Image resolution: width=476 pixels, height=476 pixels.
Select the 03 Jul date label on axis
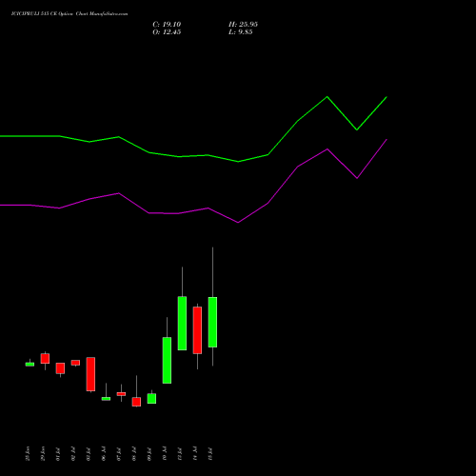click(89, 453)
